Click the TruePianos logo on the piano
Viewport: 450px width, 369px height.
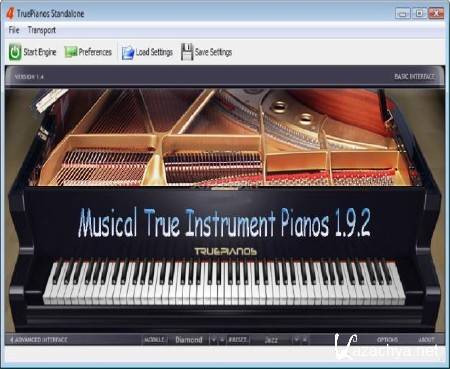pyautogui.click(x=225, y=252)
